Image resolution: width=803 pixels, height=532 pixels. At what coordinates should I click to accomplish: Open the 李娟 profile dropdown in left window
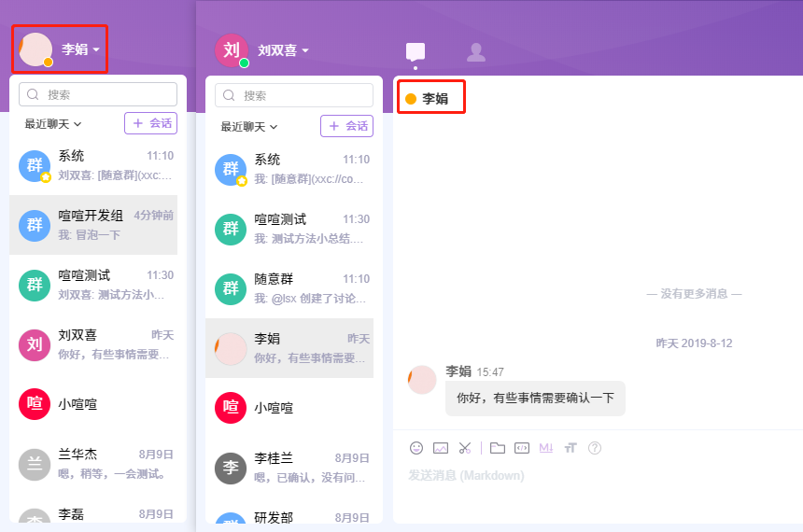[x=80, y=49]
